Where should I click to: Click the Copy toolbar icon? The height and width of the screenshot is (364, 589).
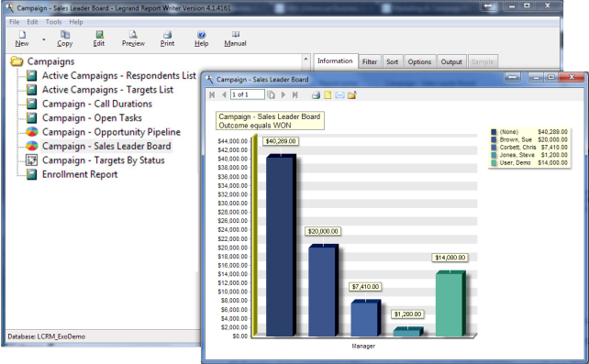point(65,35)
